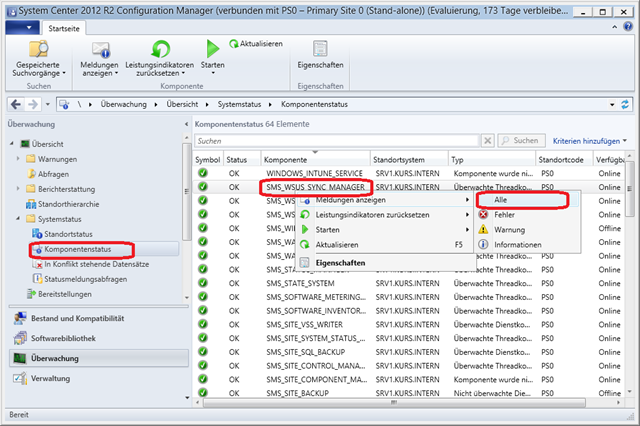Click Leistungsindikatoren zurücksetzen ribbon icon
Image resolution: width=640 pixels, height=426 pixels.
pyautogui.click(x=160, y=49)
